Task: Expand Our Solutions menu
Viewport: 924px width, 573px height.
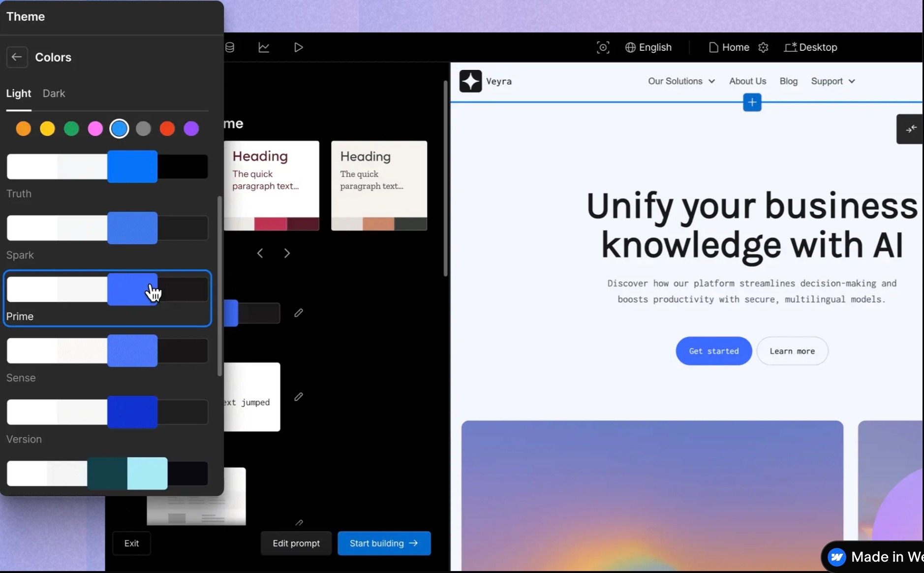Action: 681,81
